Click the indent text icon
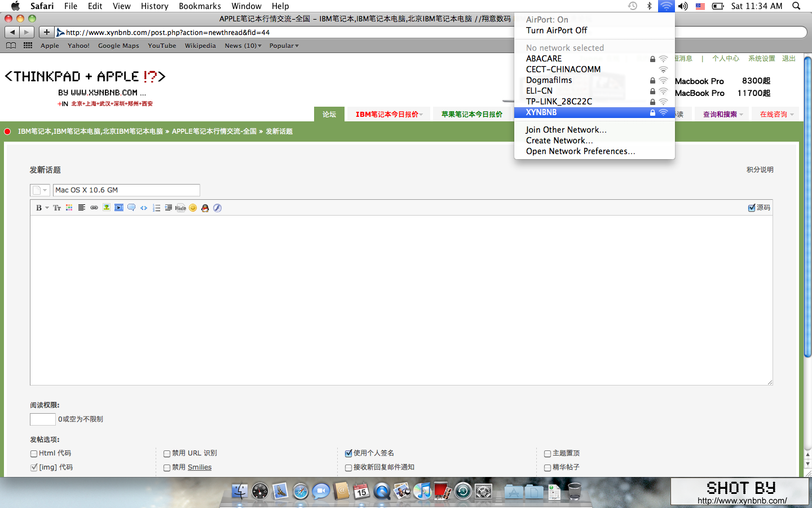The image size is (812, 508). coord(169,208)
